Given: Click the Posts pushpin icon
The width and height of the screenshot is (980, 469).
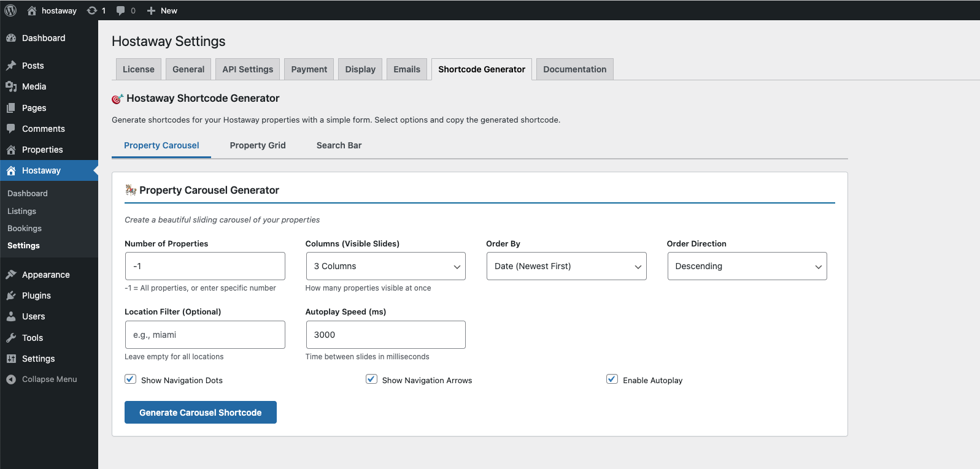Looking at the screenshot, I should (x=11, y=66).
